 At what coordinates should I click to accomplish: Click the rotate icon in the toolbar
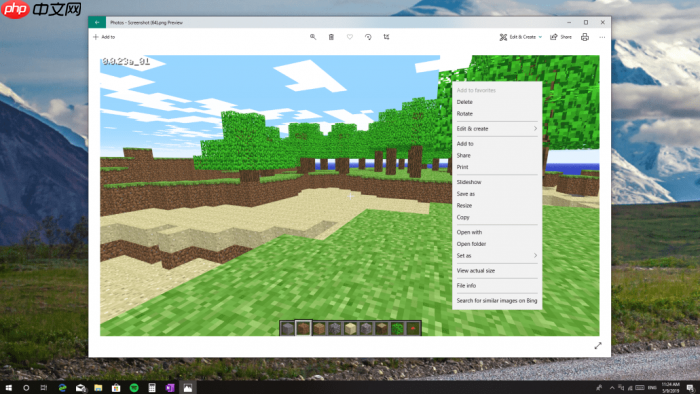click(x=368, y=37)
